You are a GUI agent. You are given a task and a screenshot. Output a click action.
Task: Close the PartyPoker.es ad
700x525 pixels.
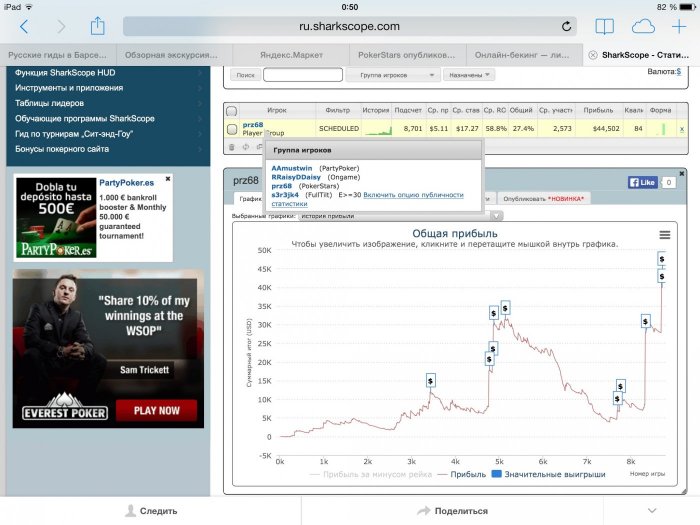tap(168, 179)
